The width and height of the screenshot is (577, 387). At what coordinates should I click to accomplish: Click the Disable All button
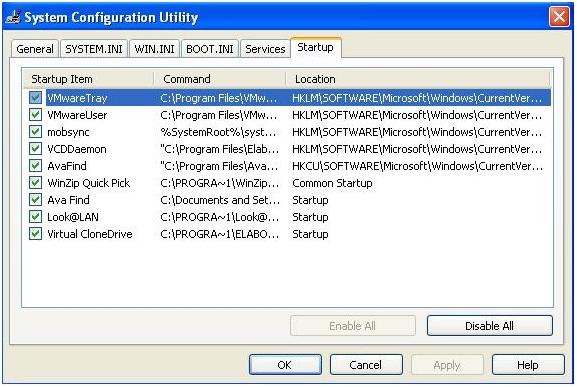tap(489, 326)
